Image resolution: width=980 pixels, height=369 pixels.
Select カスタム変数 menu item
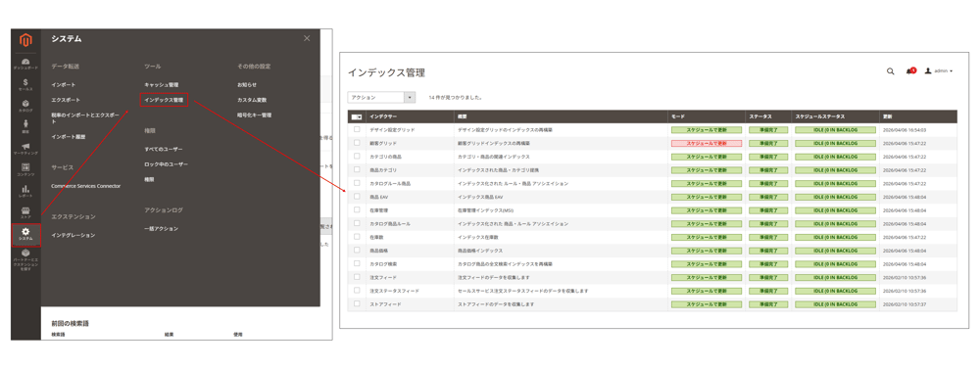point(252,100)
